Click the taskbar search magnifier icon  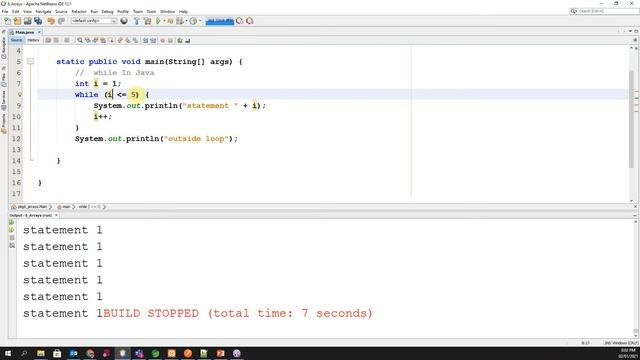coord(24,353)
